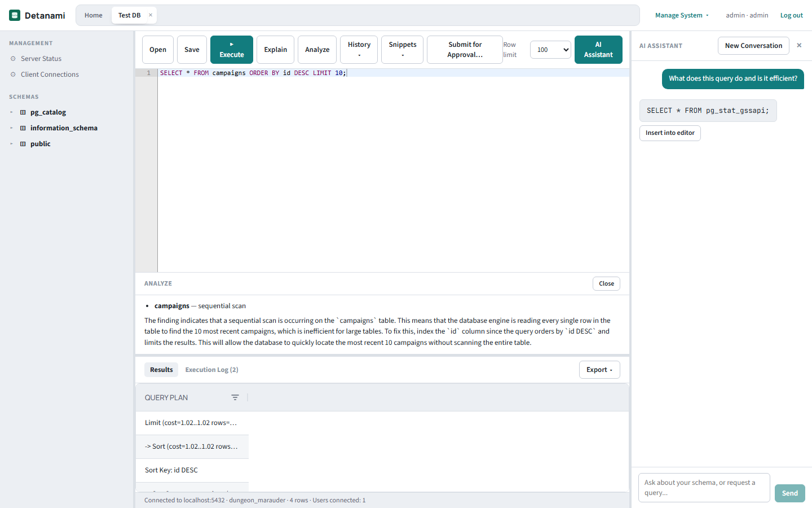Click the Open button

point(158,50)
